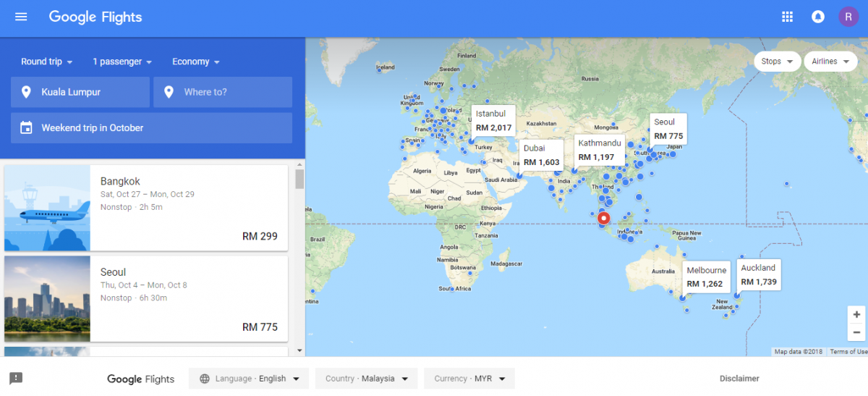
Task: Open the account avatar R
Action: tap(848, 17)
